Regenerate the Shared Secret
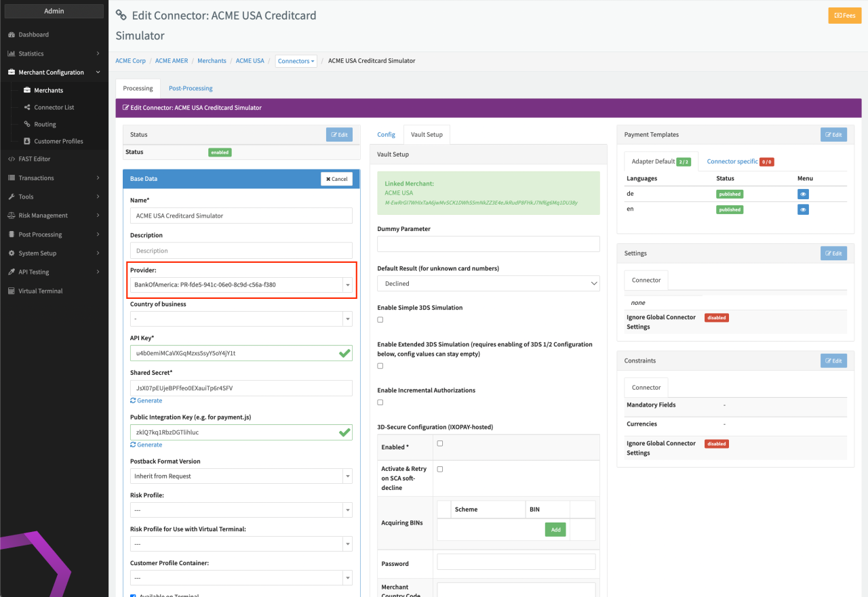 [146, 400]
